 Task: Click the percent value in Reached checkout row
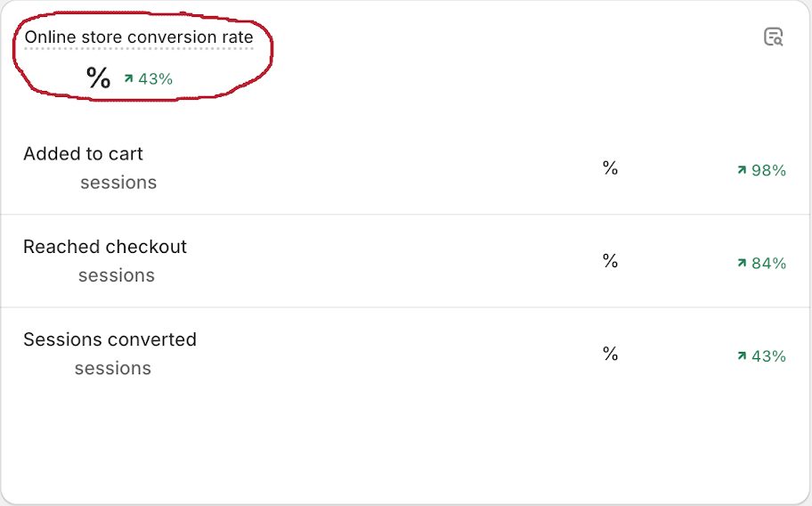pyautogui.click(x=610, y=260)
